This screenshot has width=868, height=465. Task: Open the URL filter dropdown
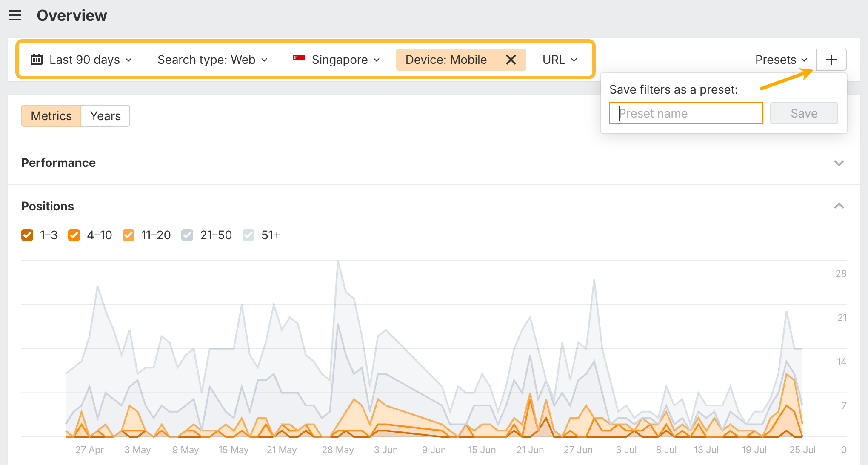560,60
